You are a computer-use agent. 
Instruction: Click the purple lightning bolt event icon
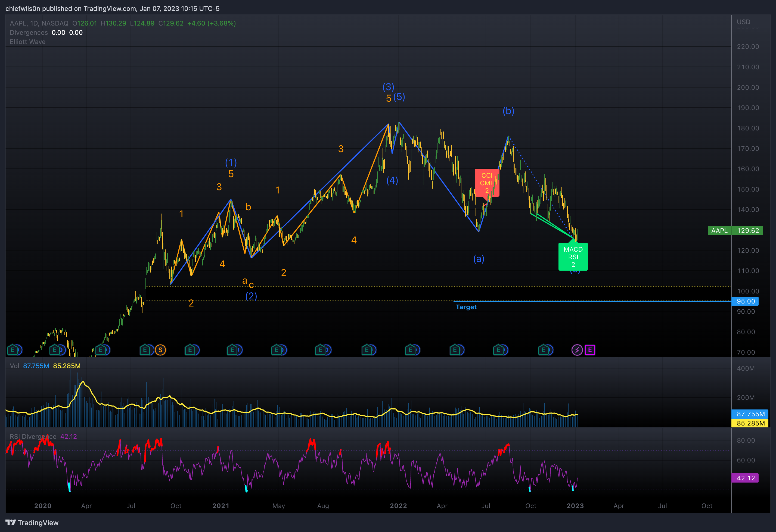(x=577, y=350)
